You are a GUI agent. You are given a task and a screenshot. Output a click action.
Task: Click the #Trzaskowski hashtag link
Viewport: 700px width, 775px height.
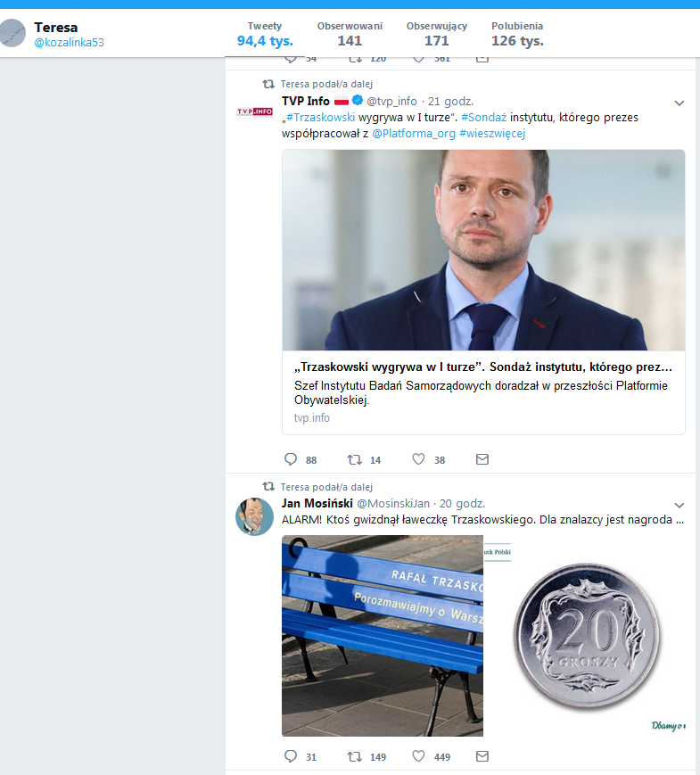coord(321,117)
